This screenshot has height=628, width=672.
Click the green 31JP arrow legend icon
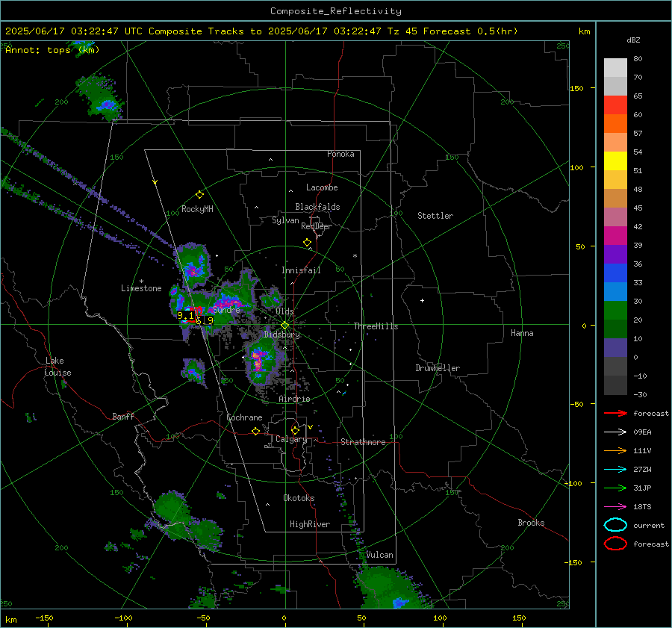615,488
